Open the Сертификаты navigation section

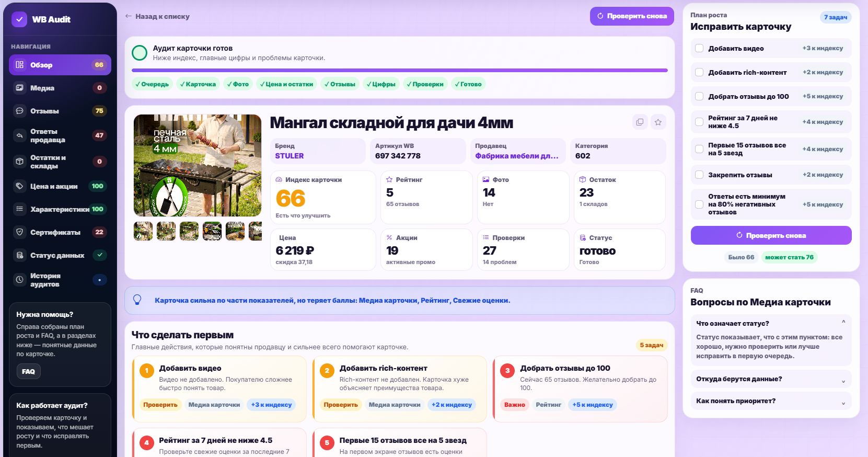[60, 232]
